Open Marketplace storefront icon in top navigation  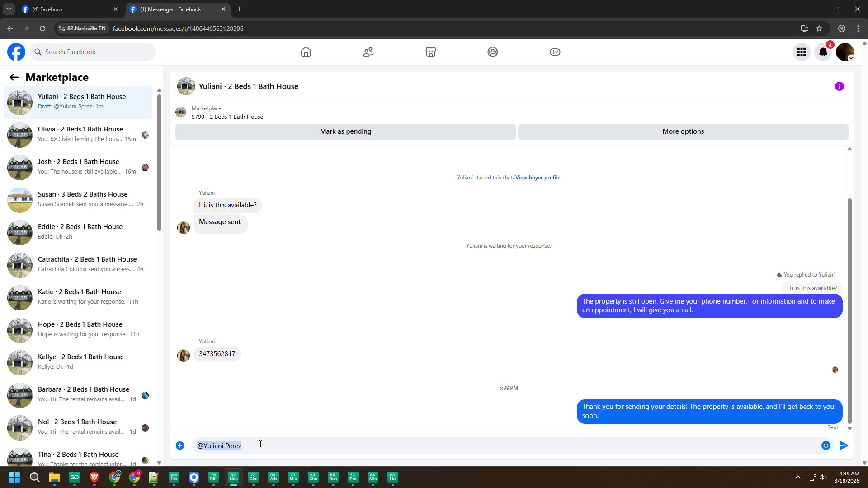point(431,52)
